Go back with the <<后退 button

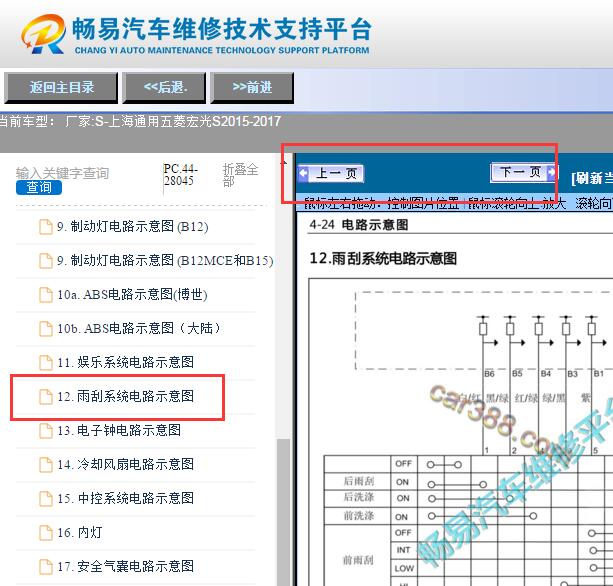(164, 88)
